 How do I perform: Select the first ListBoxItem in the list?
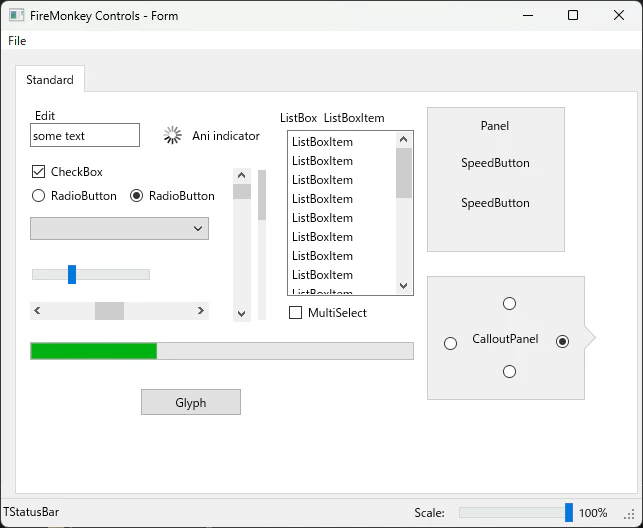[342, 142]
